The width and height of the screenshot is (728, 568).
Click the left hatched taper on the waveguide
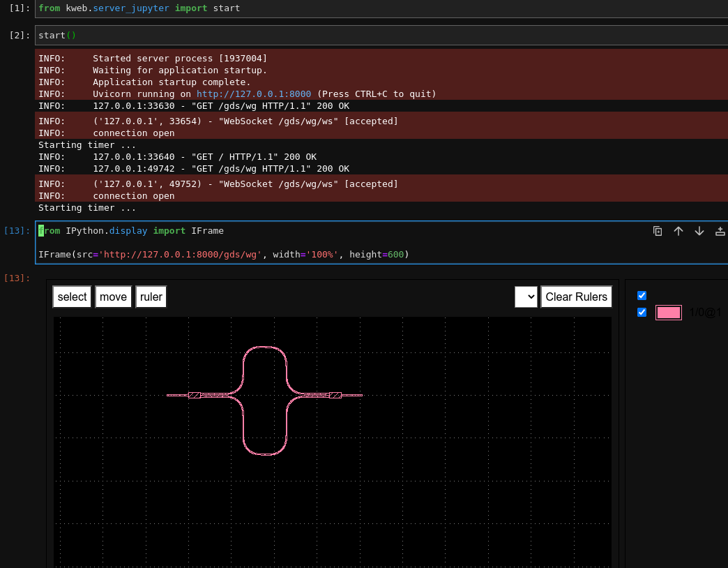click(195, 395)
